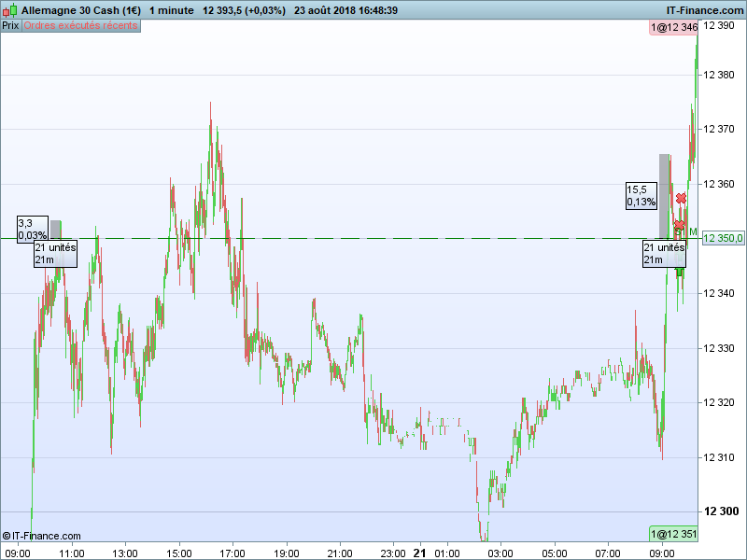This screenshot has height=560, width=747.
Task: Click the 3,3 0,03% gain box
Action: (33, 229)
